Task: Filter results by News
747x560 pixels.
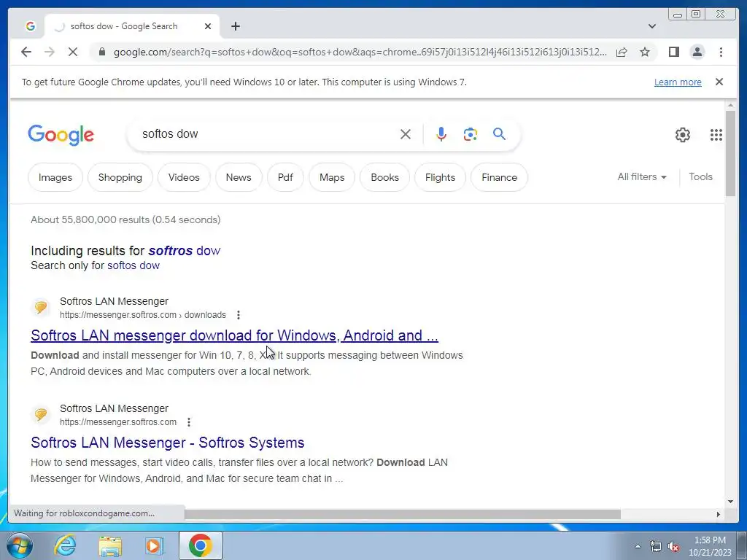Action: [x=239, y=177]
